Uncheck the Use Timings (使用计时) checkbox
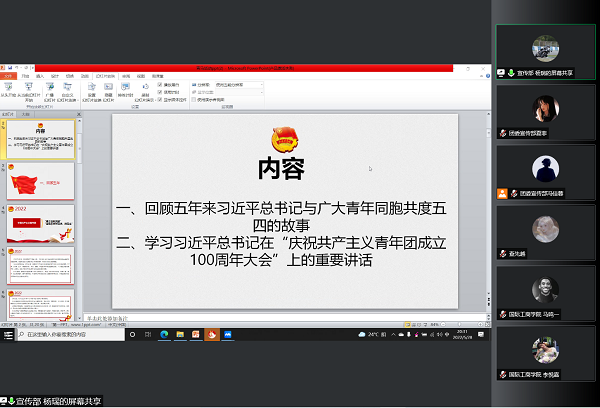Image resolution: width=600 pixels, height=408 pixels. click(160, 92)
